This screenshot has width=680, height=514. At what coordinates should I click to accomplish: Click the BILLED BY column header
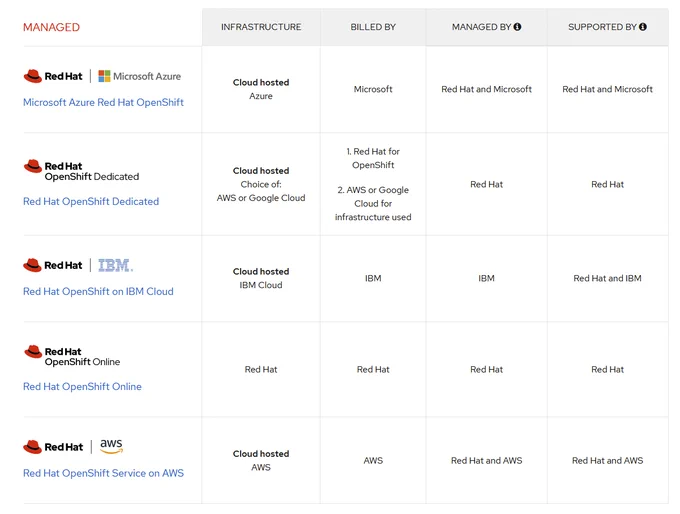click(x=373, y=27)
